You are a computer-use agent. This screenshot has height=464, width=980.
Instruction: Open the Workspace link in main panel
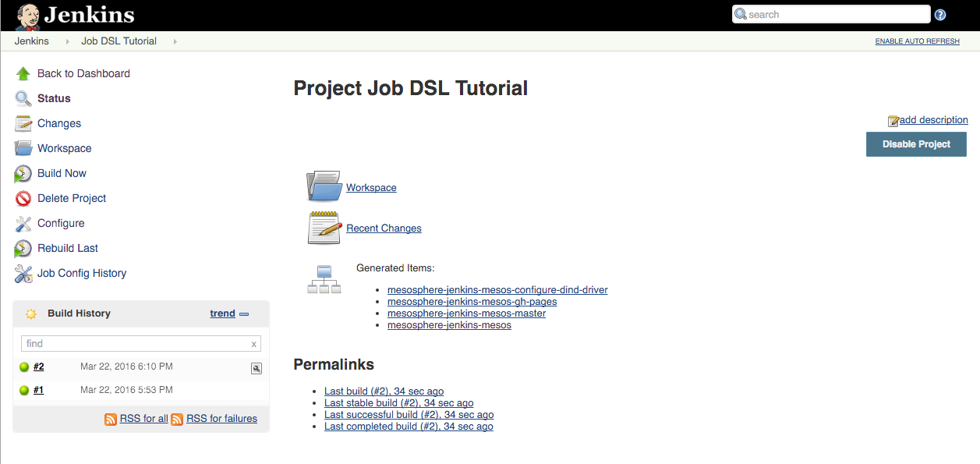[371, 188]
